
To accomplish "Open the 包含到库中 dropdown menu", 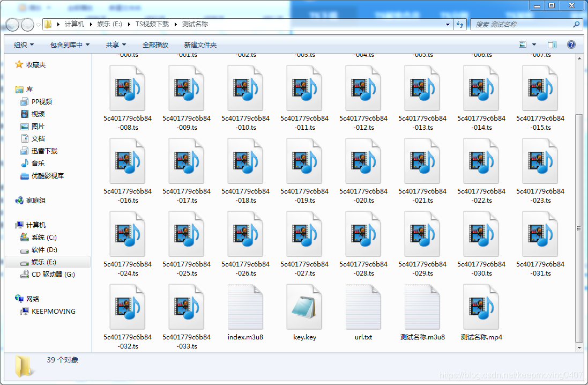I will coord(70,45).
